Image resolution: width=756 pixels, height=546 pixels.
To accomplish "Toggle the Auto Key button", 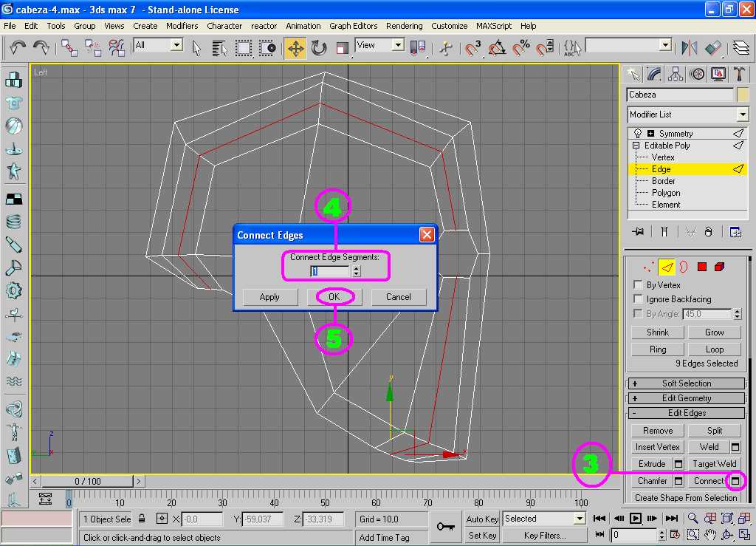I will tap(482, 519).
